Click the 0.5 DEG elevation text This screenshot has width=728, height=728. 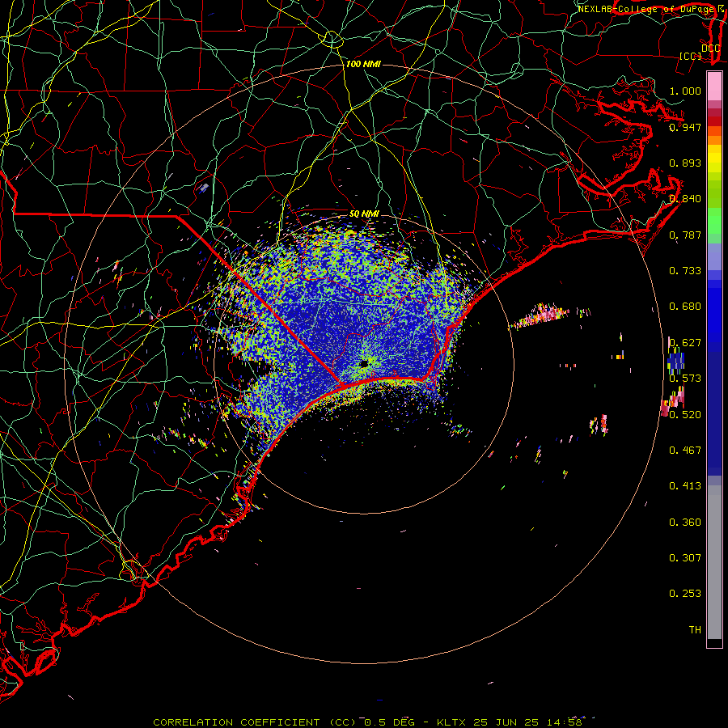pos(388,722)
